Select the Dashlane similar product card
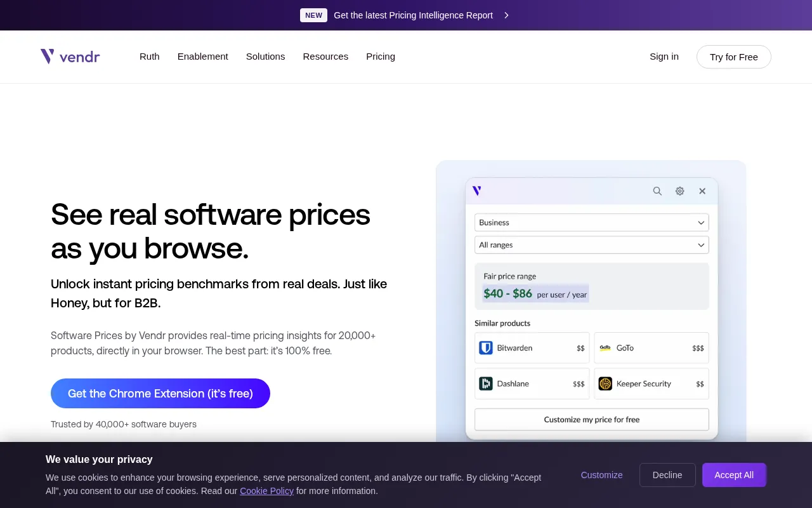Viewport: 812px width, 508px height. pos(532,384)
